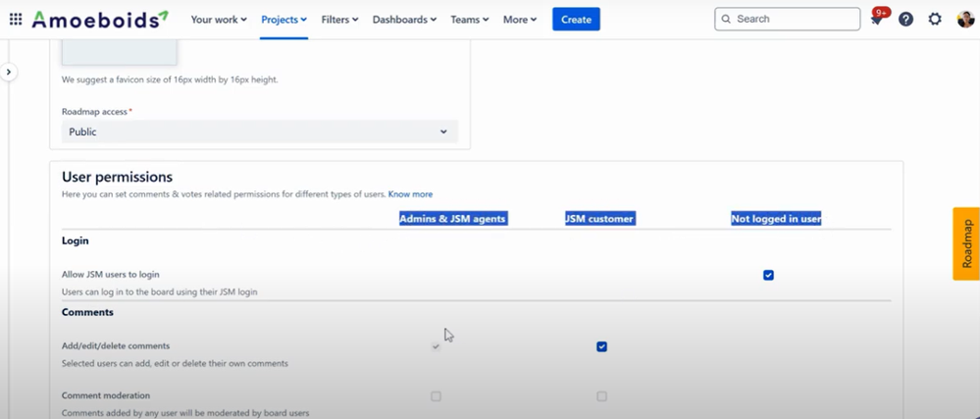The image size is (980, 419).
Task: Open the settings gear icon
Action: click(934, 20)
